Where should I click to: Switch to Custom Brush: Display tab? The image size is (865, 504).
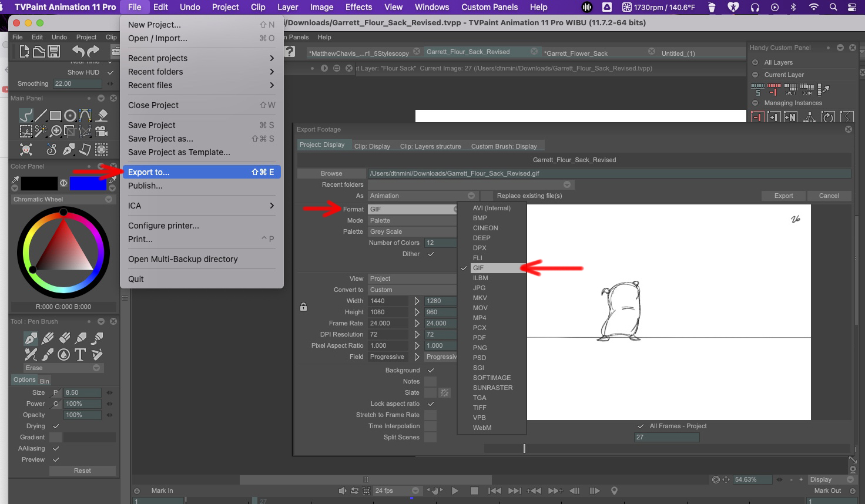(504, 146)
